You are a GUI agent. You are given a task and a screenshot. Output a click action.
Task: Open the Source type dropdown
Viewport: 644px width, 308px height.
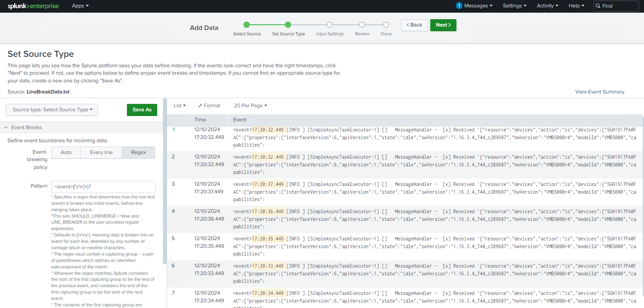click(x=52, y=110)
